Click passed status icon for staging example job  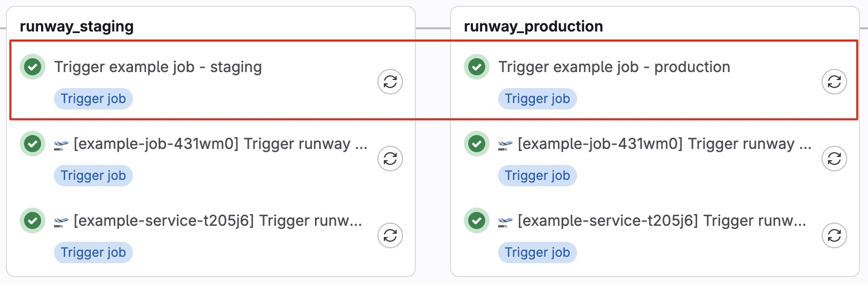pos(33,67)
